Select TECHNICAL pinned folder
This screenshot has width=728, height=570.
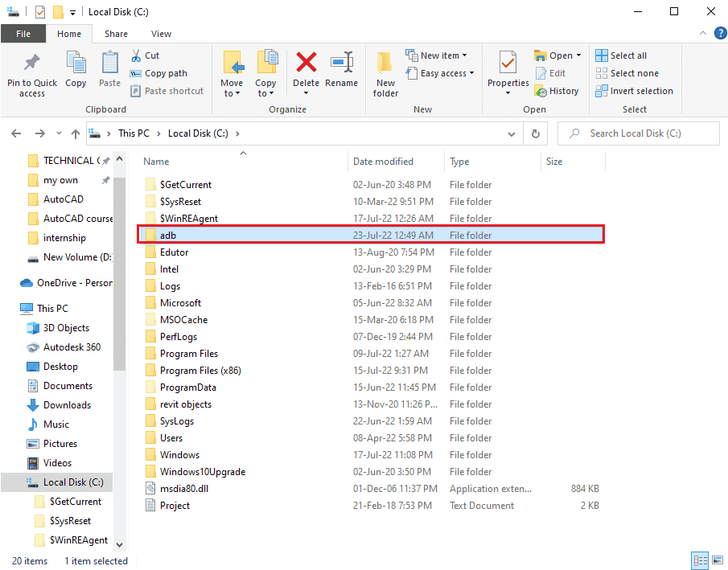click(x=69, y=161)
